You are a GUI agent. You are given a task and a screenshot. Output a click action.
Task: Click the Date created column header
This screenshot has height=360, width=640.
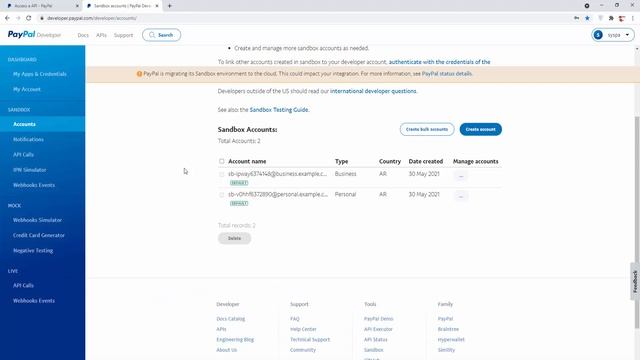pos(426,161)
